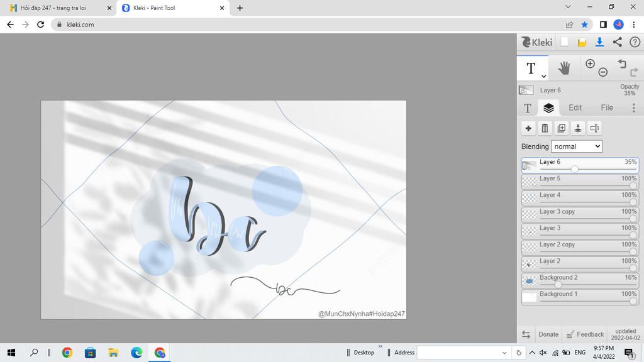Screen dimensions: 644x362
Task: Adjust Background 2 opacity slider handle
Action: click(x=558, y=285)
